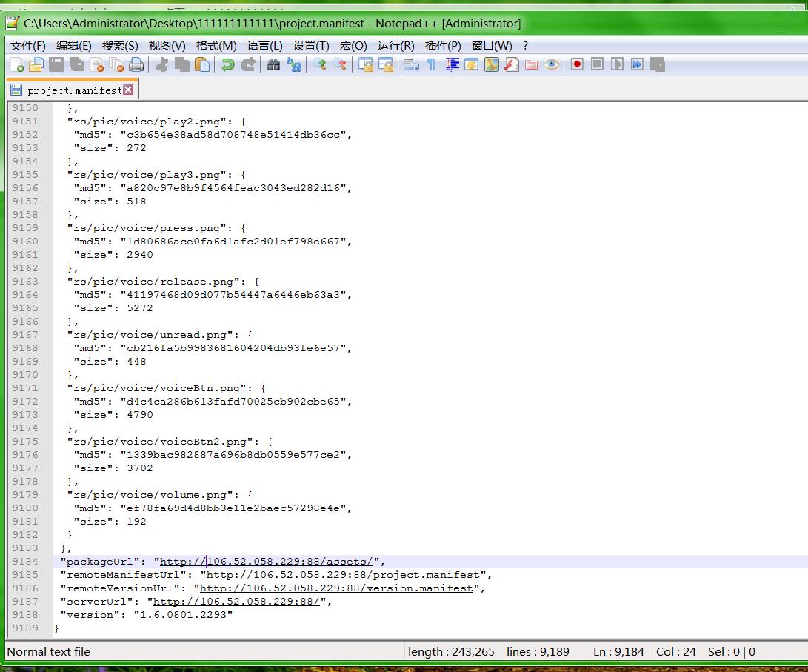The height and width of the screenshot is (672, 808).
Task: Zoom in using the magnifier plus icon
Action: pos(319,65)
